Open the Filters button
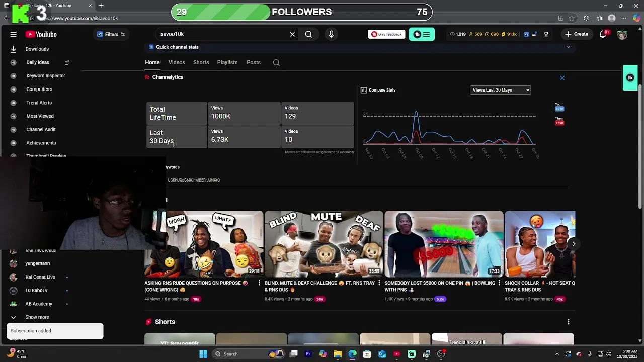Screen dimensions: 644x362 pyautogui.click(x=111, y=34)
